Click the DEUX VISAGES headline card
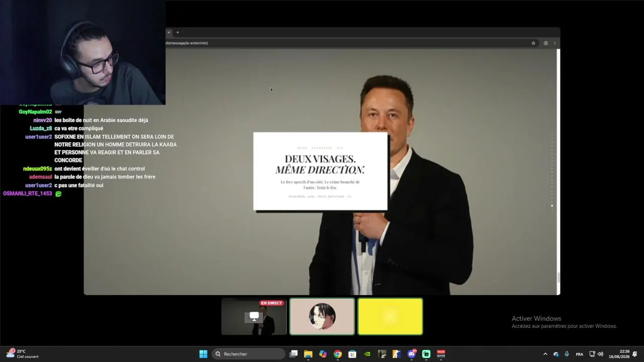 tap(320, 171)
